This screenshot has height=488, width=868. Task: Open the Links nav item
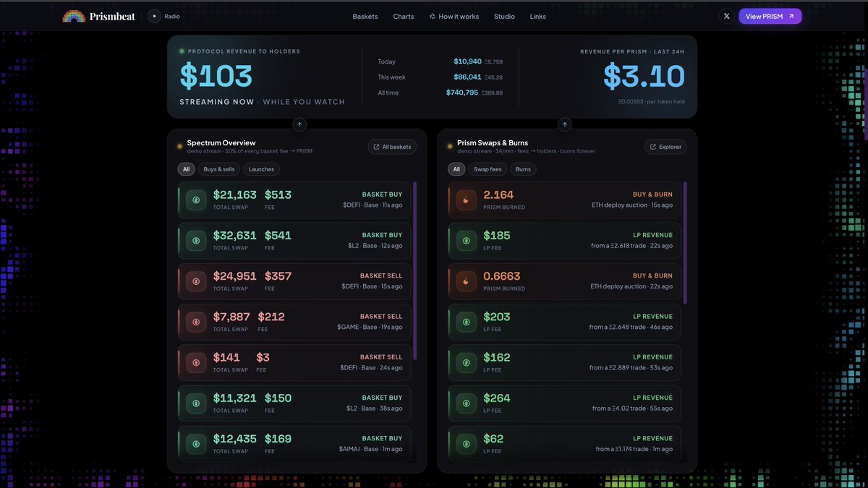[x=538, y=16]
